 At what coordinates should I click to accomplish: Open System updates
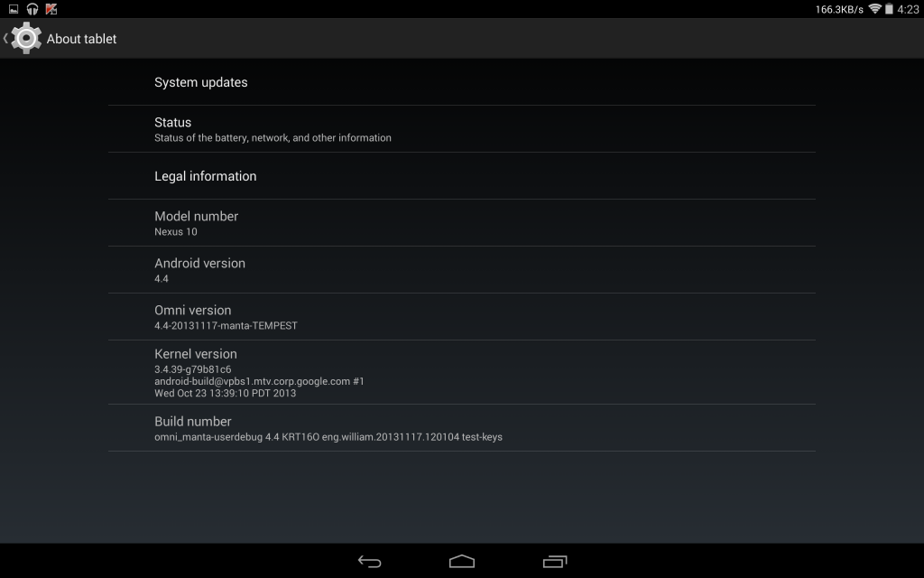pos(462,82)
